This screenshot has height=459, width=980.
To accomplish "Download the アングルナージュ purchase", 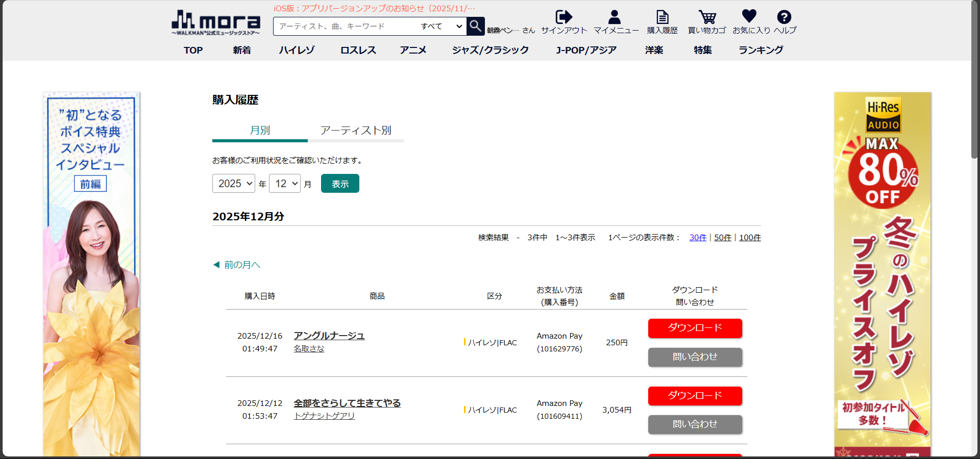I will coord(695,328).
